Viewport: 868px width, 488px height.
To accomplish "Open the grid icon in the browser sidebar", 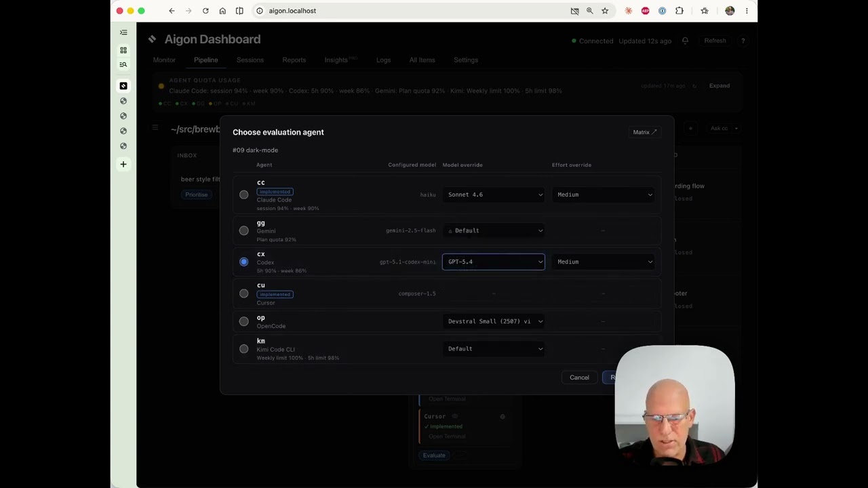I will click(x=123, y=50).
